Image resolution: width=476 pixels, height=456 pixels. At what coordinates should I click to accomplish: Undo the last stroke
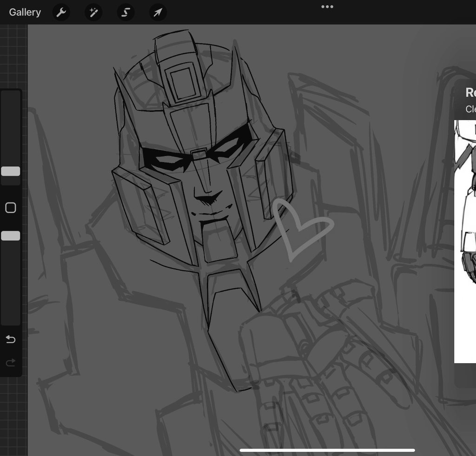(x=11, y=339)
